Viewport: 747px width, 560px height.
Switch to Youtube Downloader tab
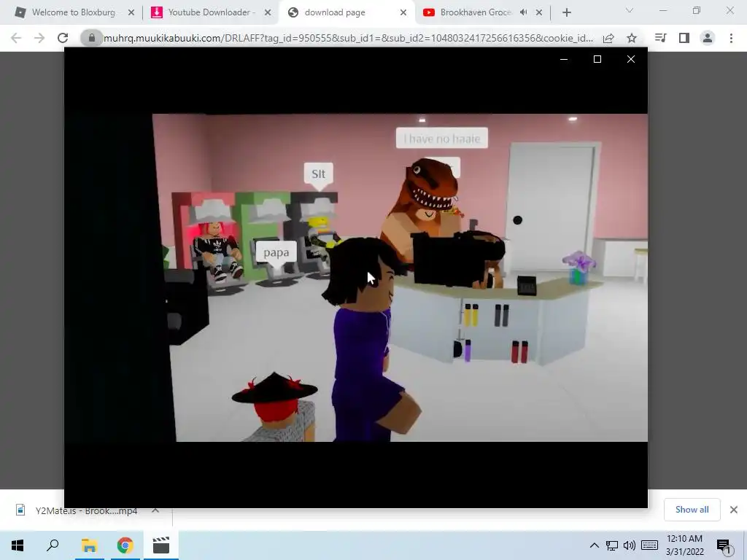(209, 12)
